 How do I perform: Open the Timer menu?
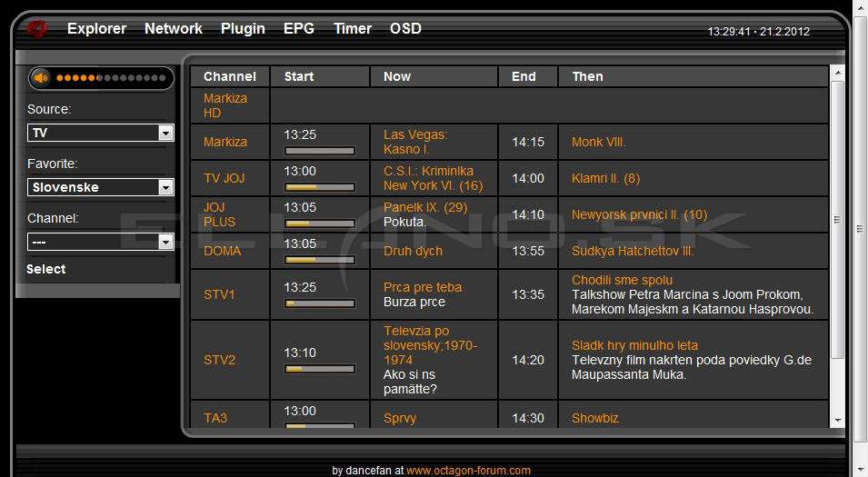pyautogui.click(x=352, y=28)
